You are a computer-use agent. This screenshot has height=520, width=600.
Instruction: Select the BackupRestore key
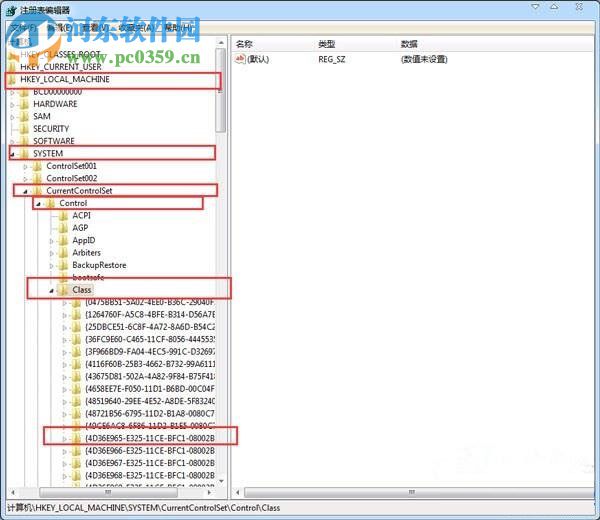(x=99, y=265)
